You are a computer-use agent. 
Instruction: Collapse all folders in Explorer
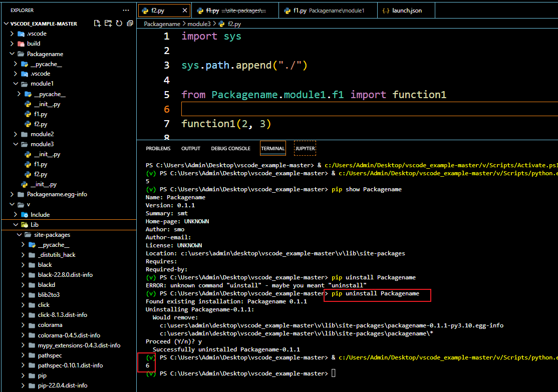(129, 24)
